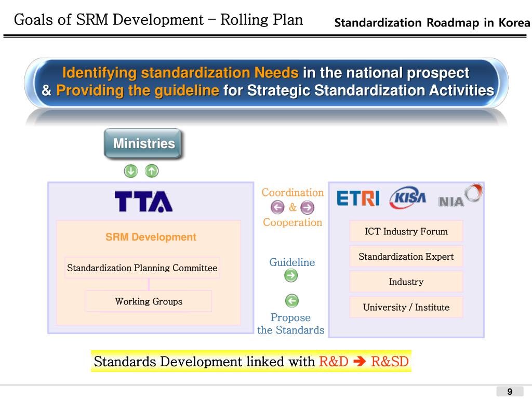Image resolution: width=532 pixels, height=399 pixels.
Task: Click the purple left arrow beside Coordination ampersand
Action: (x=277, y=207)
